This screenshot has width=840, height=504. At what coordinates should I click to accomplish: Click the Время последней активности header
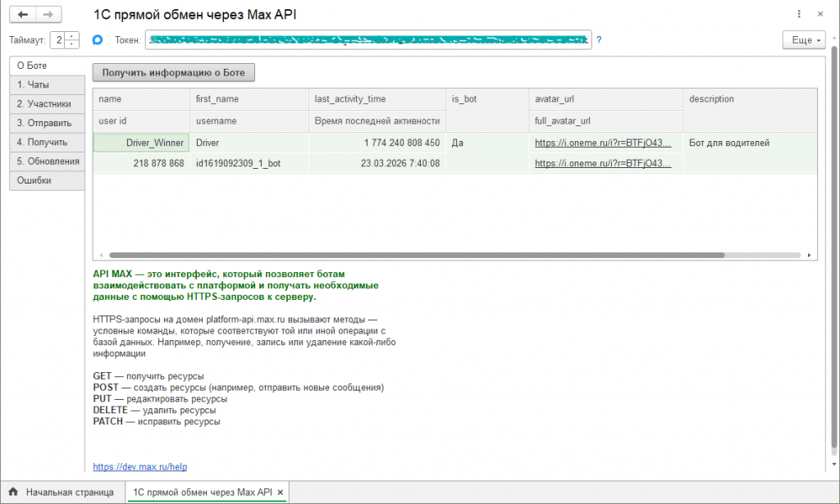(377, 121)
